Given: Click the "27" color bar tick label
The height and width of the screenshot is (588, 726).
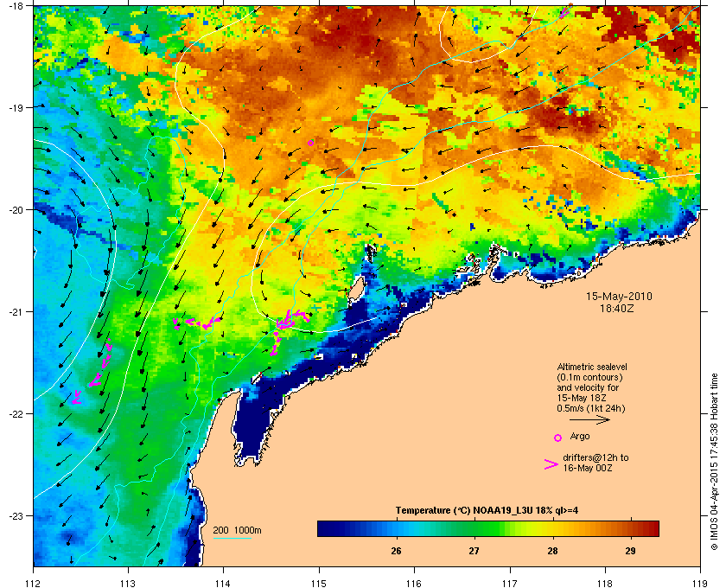Looking at the screenshot, I should (x=474, y=551).
